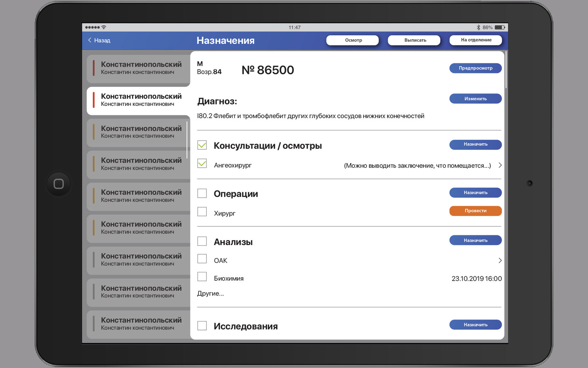Select the seventh patient card
588x368 pixels.
(138, 260)
